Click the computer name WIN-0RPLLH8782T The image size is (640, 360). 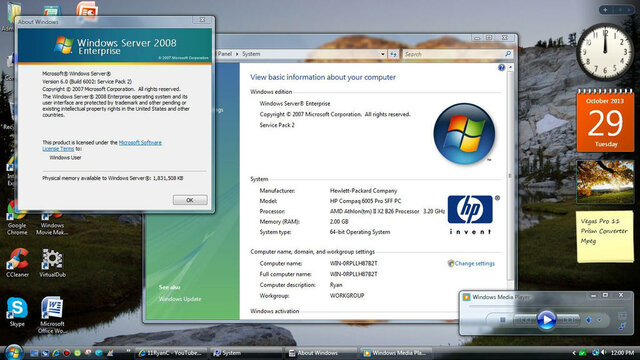(353, 264)
